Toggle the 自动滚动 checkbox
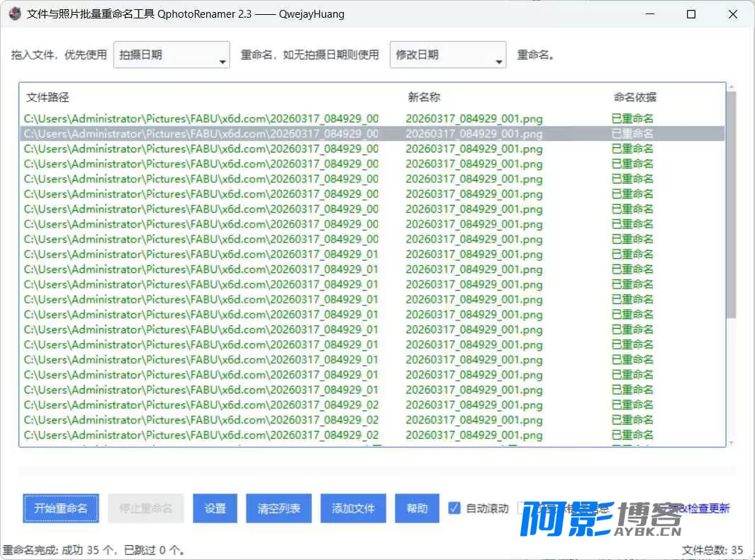Image resolution: width=755 pixels, height=560 pixels. (x=454, y=508)
